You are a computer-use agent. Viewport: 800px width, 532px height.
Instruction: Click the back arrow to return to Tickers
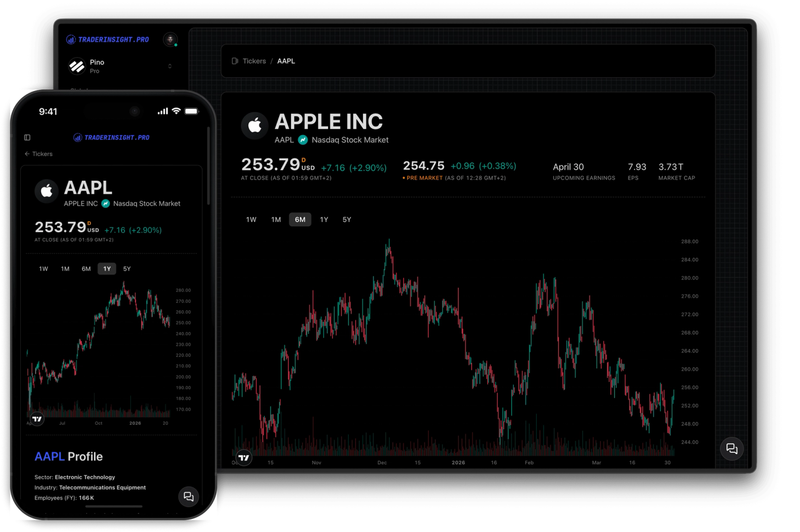[27, 154]
